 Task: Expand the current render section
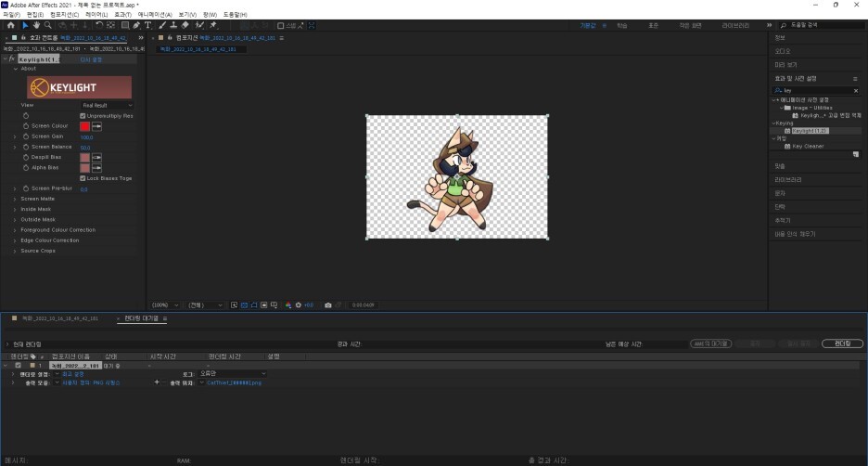(7, 344)
